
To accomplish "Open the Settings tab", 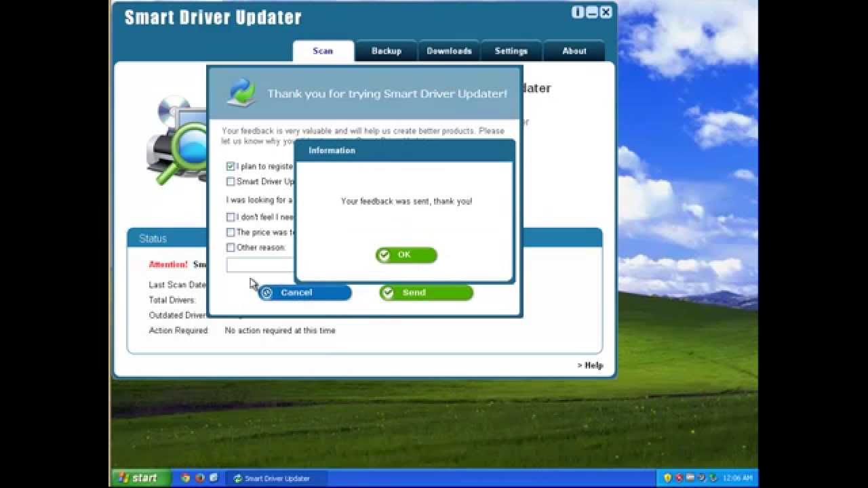I will point(511,51).
